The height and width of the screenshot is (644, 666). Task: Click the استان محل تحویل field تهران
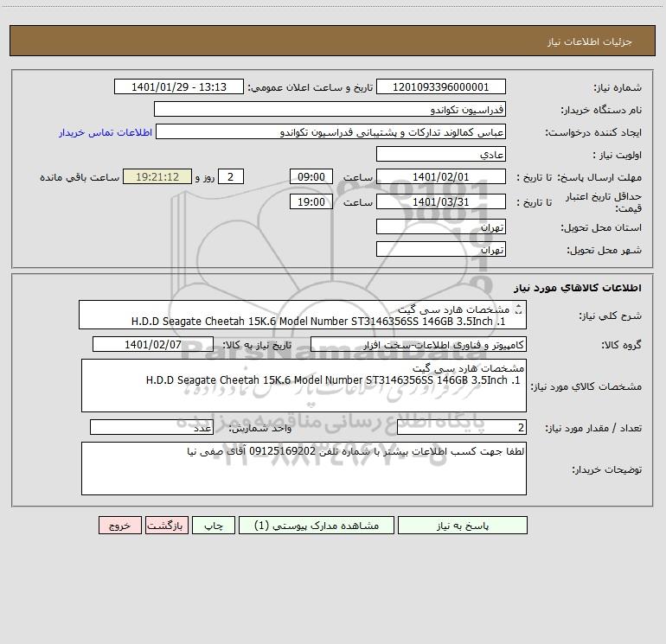pyautogui.click(x=441, y=226)
